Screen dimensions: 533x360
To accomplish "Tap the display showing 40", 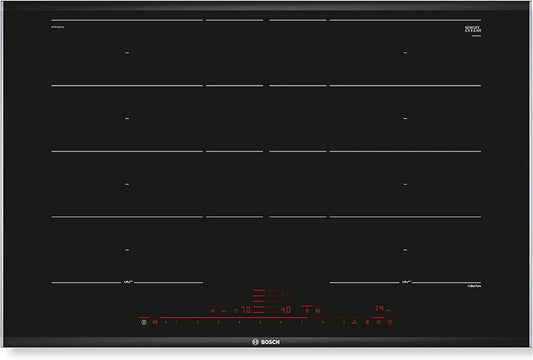I will coord(286,310).
